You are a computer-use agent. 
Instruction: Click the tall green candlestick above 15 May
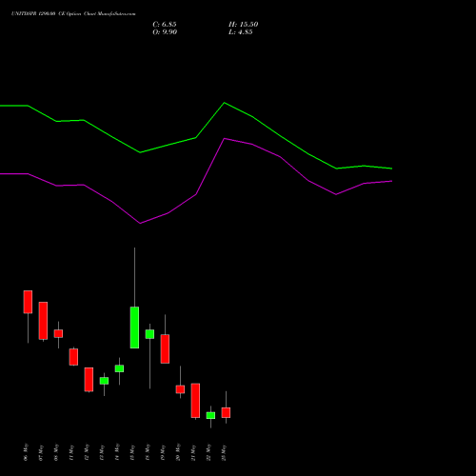coord(134,327)
